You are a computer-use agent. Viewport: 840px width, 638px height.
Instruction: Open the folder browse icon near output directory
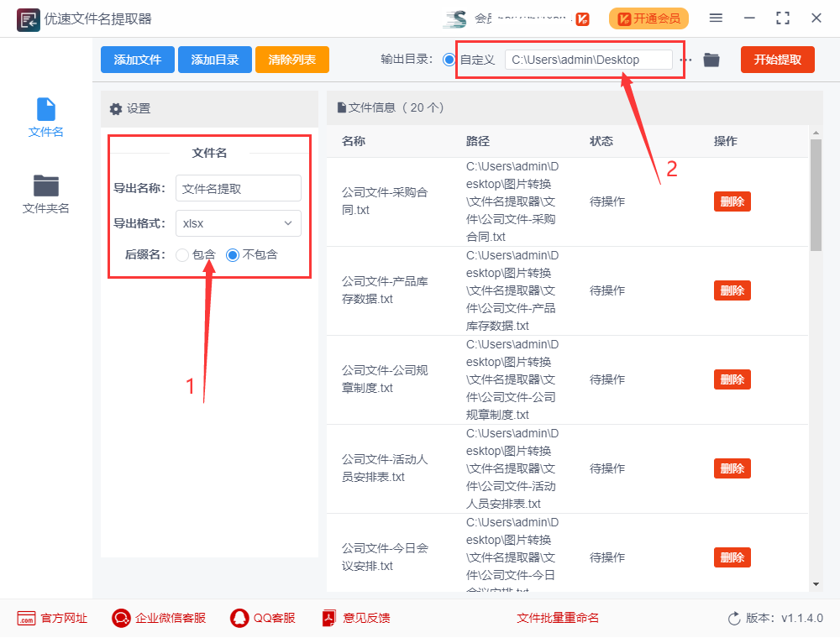click(711, 60)
